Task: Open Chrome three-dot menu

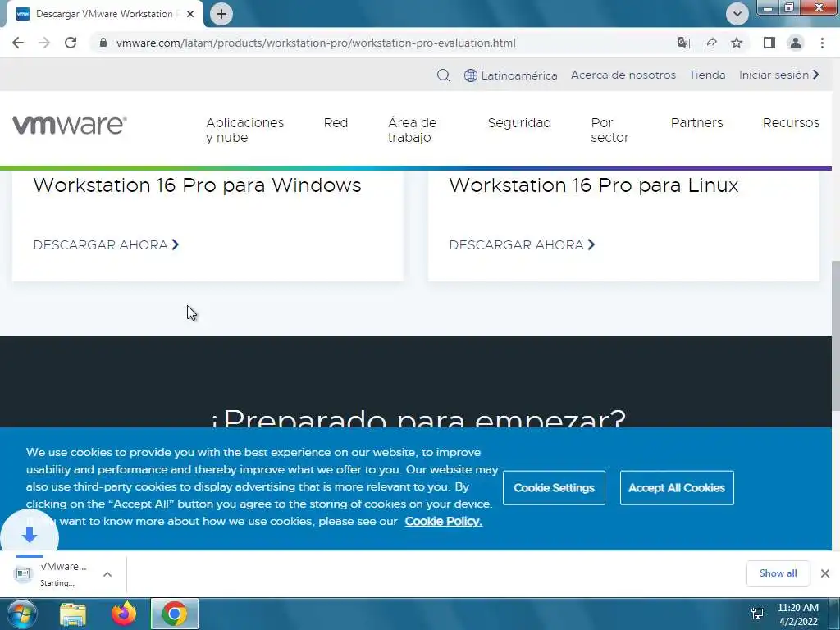Action: point(822,43)
